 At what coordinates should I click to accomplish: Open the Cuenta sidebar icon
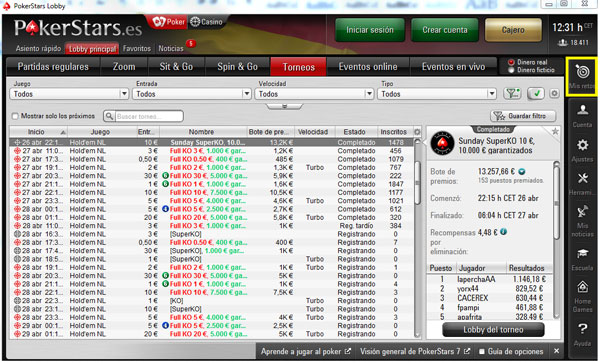[582, 110]
